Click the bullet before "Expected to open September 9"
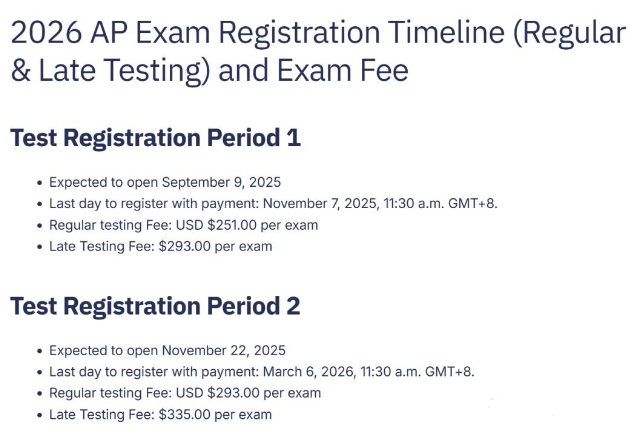 [x=39, y=183]
